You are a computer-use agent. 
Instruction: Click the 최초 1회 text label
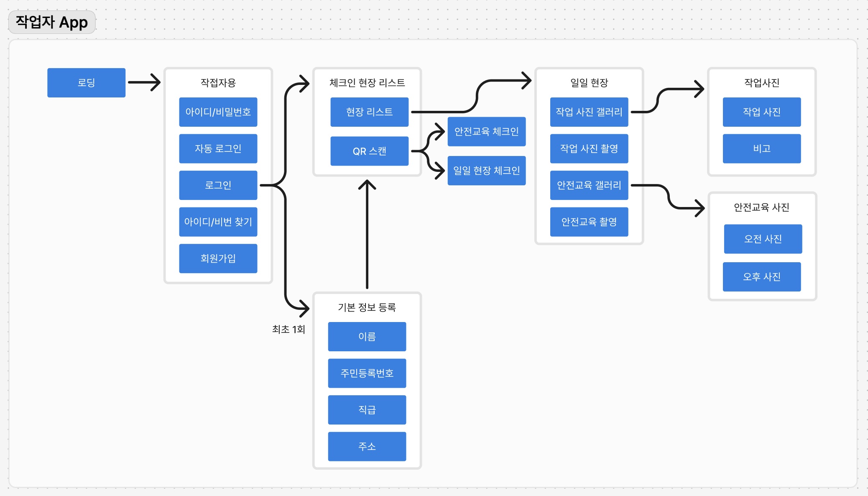pos(288,330)
